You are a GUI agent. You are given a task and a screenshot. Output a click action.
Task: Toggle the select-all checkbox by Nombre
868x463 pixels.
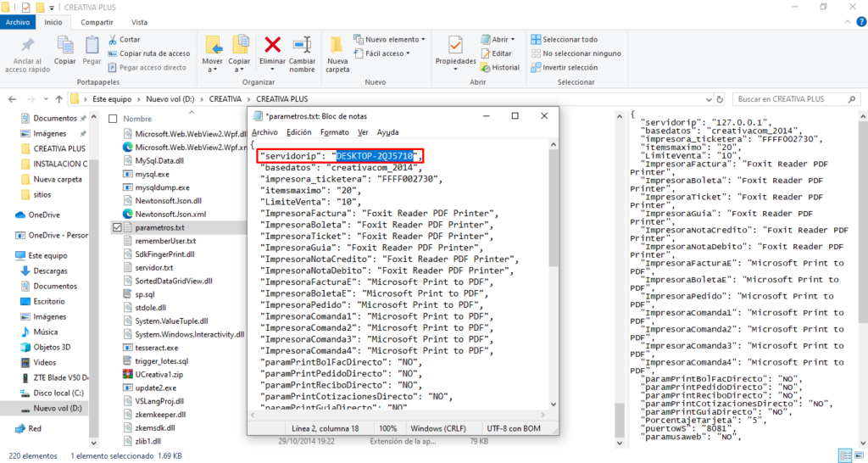[113, 119]
